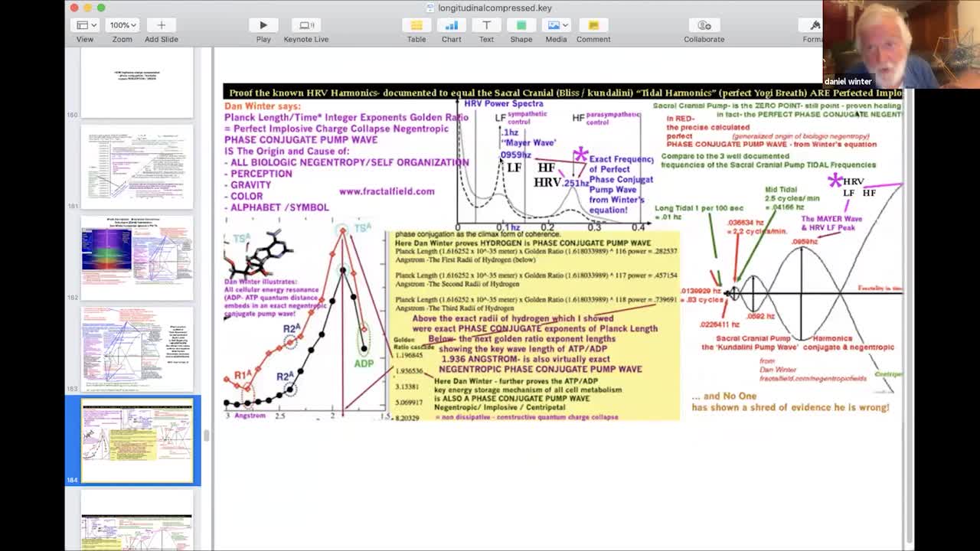Click the black slide title banner

click(563, 93)
